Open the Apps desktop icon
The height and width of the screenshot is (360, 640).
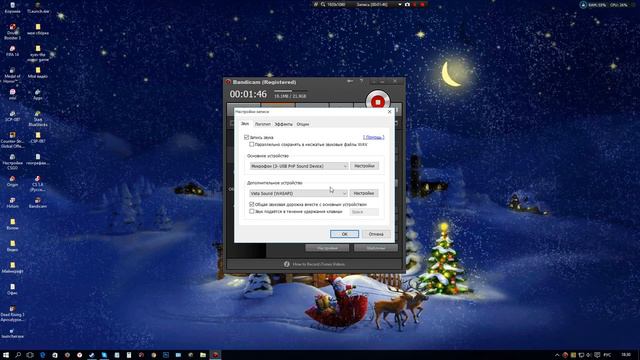[x=38, y=94]
